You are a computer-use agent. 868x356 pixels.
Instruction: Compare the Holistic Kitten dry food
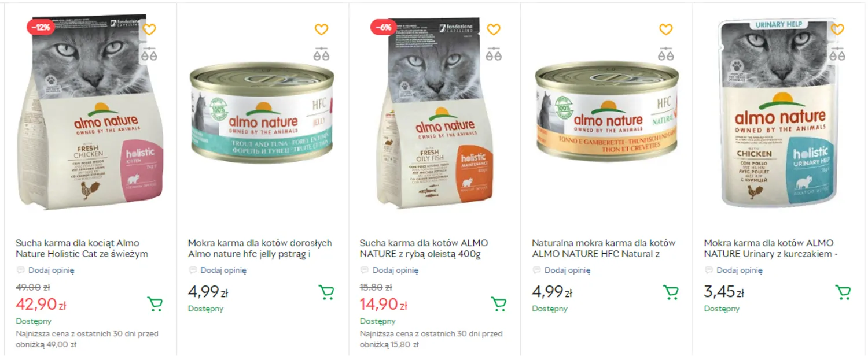[x=149, y=54]
